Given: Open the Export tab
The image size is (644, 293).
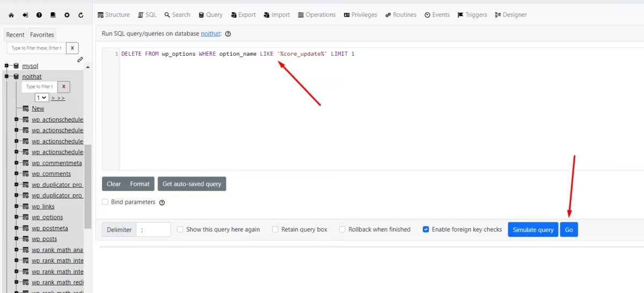Looking at the screenshot, I should (243, 15).
